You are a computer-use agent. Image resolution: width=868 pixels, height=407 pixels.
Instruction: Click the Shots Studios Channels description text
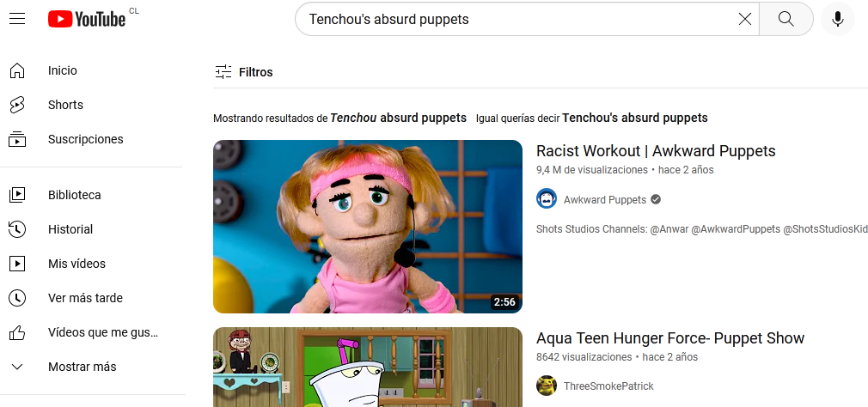pyautogui.click(x=702, y=229)
